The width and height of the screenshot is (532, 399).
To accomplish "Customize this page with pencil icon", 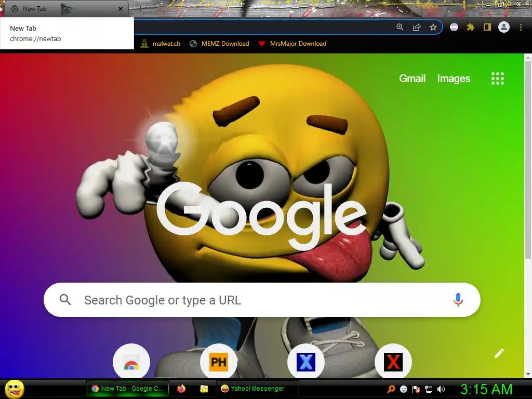I will pos(499,353).
